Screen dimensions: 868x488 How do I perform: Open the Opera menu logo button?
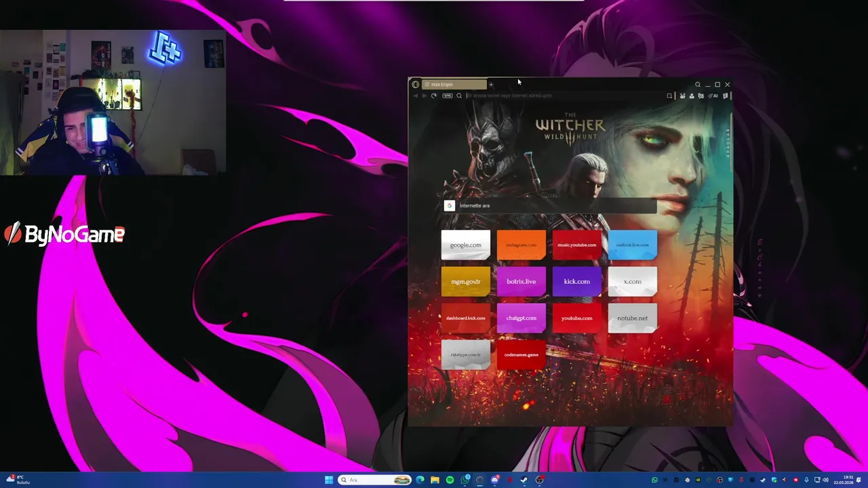point(416,84)
